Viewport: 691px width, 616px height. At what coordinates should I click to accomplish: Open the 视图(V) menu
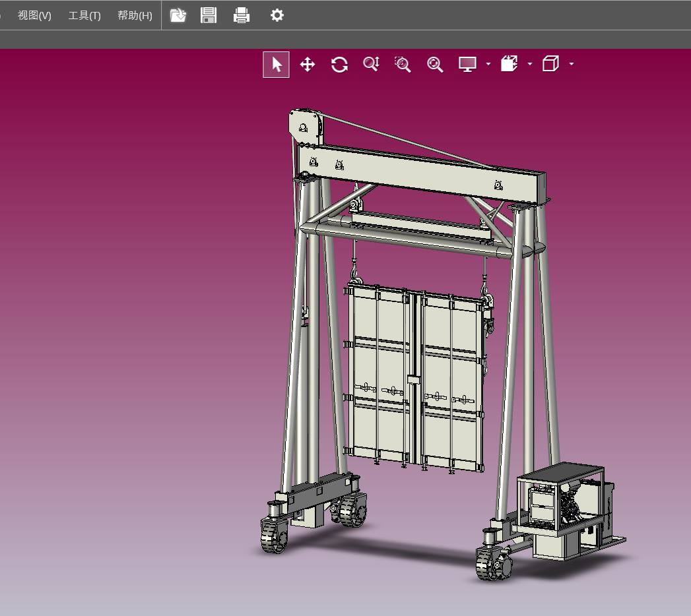(x=34, y=15)
